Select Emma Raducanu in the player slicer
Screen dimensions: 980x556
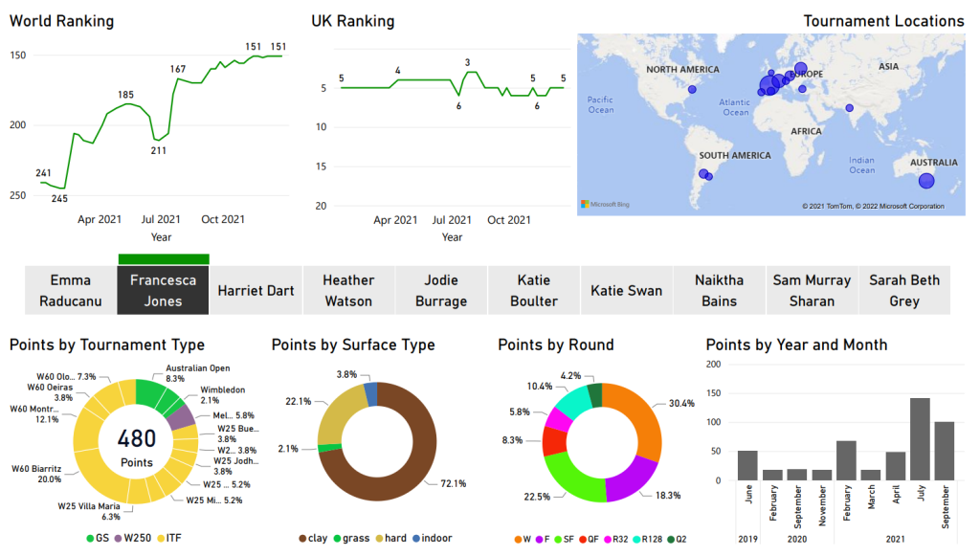pyautogui.click(x=70, y=291)
